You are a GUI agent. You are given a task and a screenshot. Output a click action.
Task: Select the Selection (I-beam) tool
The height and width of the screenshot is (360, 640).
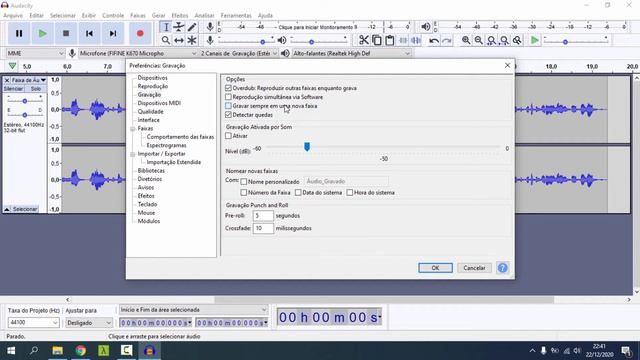pos(166,27)
